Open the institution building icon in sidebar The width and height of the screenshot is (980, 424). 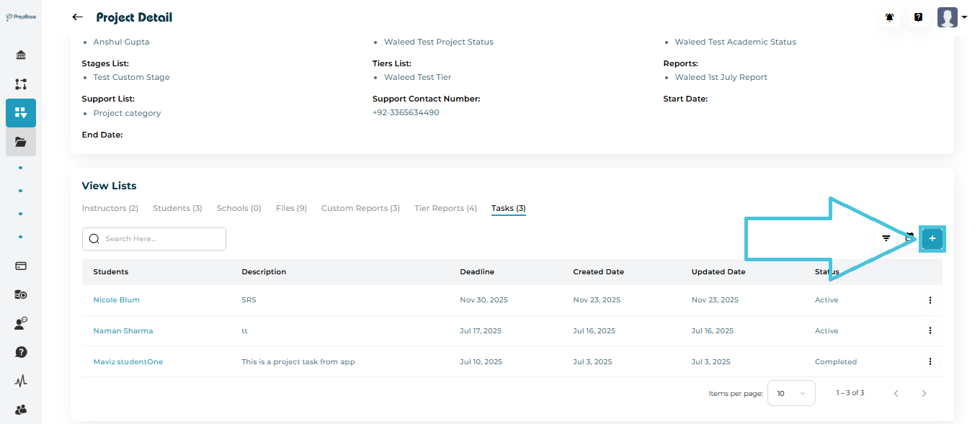coord(21,55)
